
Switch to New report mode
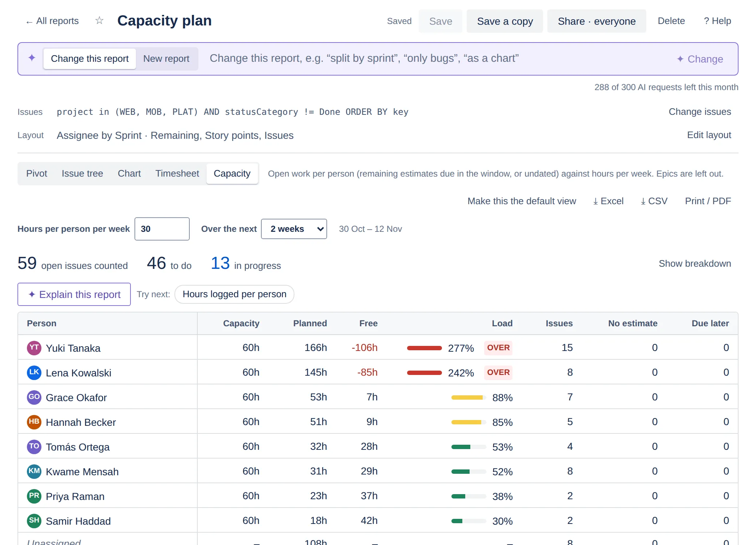(166, 59)
